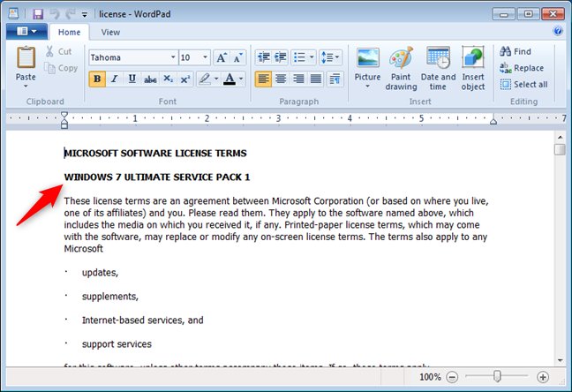Screen dimensions: 572x392
Task: Click heading MICROSOFT SOFTWARE LICENSE TERMS
Action: (155, 153)
